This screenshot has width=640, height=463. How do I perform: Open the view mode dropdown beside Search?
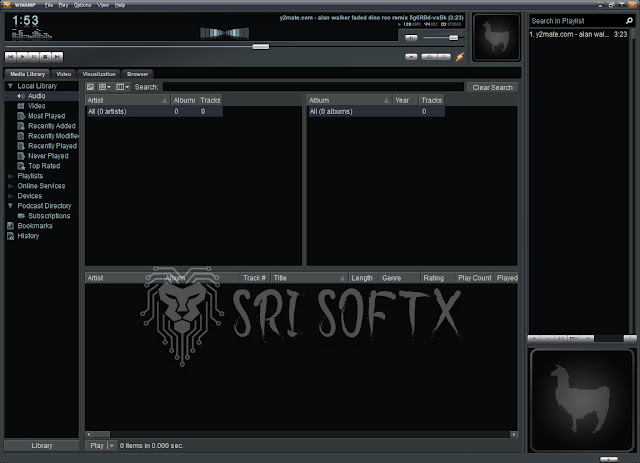pyautogui.click(x=104, y=87)
